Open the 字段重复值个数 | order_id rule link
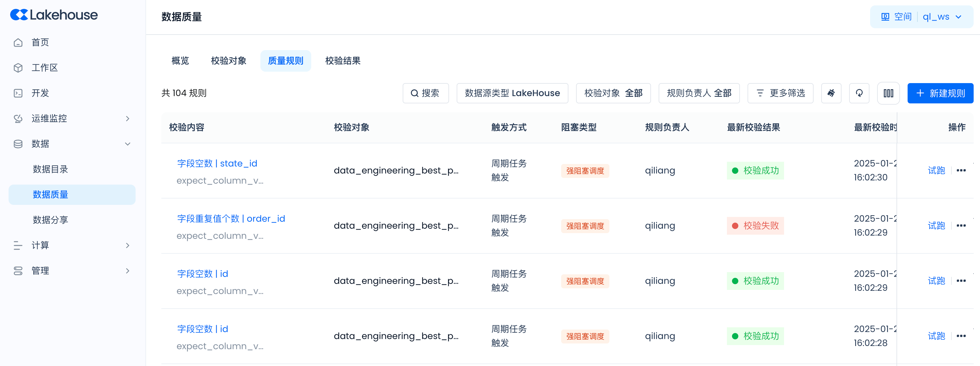The height and width of the screenshot is (366, 980). click(231, 219)
